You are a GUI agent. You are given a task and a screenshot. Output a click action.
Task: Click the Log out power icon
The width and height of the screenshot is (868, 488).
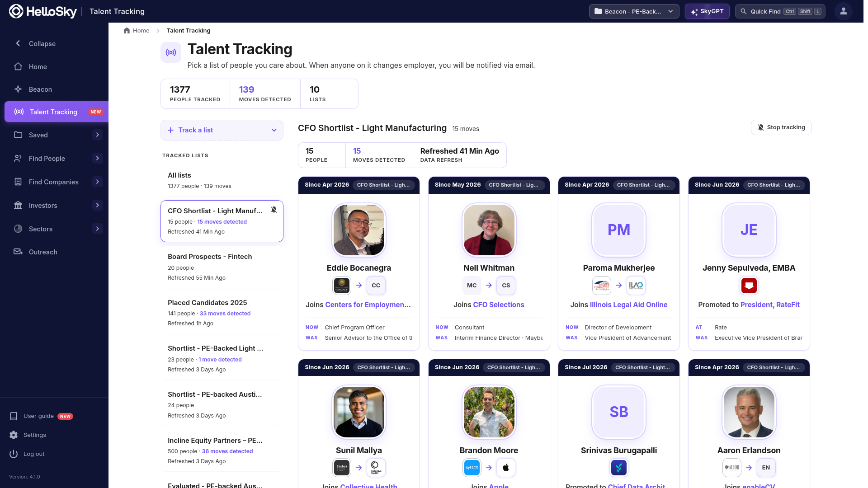click(14, 454)
